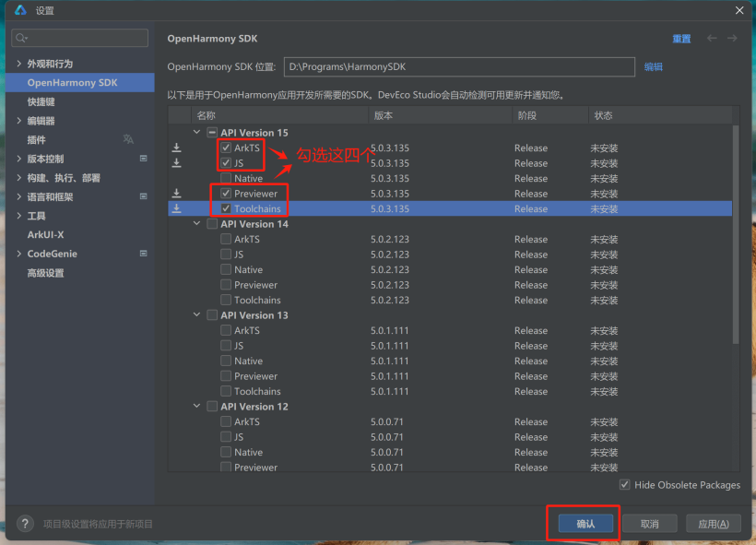Select ArkUI-X in the settings sidebar

tap(45, 235)
